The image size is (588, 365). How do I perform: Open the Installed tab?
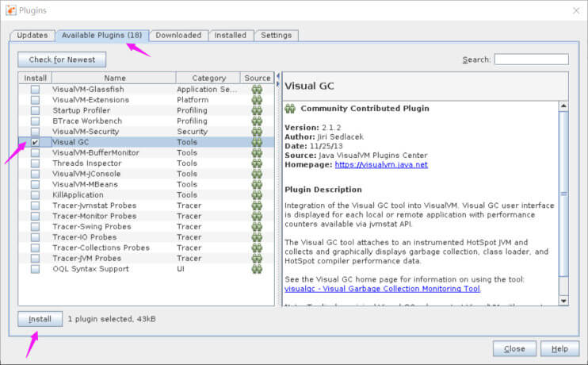pyautogui.click(x=231, y=35)
